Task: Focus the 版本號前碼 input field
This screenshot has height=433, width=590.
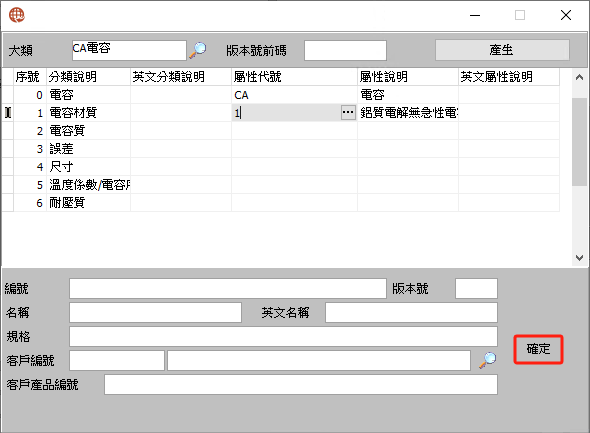Action: [x=345, y=50]
